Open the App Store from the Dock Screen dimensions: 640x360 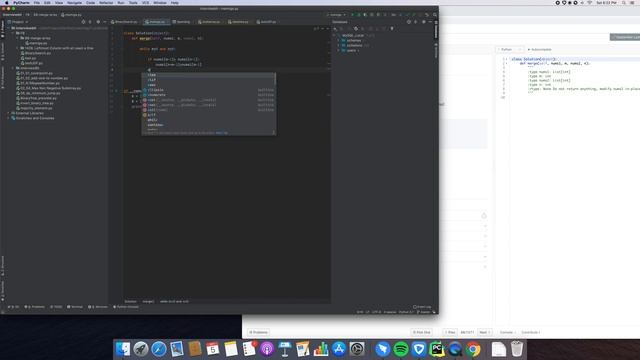click(x=339, y=349)
